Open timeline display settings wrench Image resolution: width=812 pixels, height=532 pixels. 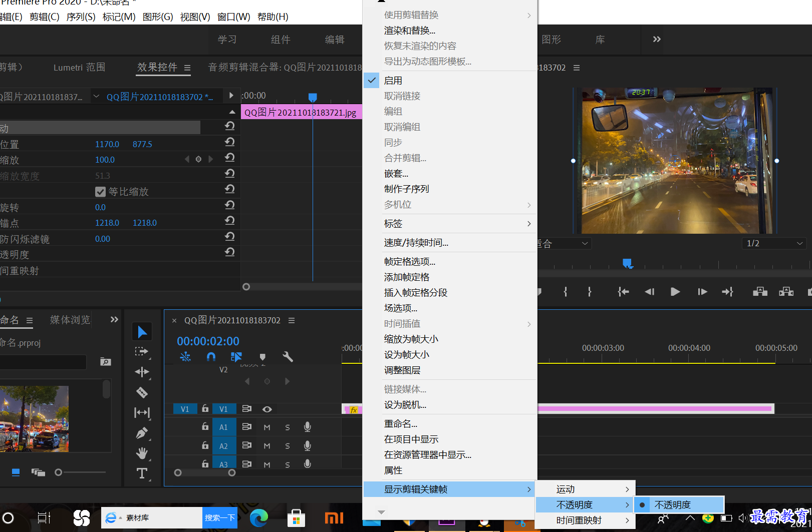click(288, 357)
